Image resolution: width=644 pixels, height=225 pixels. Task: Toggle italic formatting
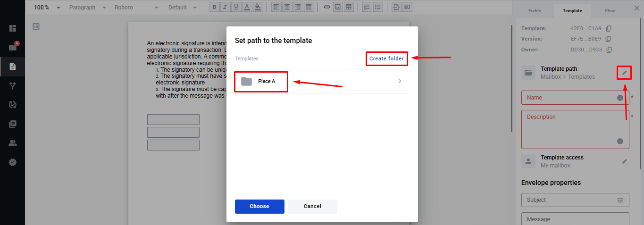click(x=225, y=7)
